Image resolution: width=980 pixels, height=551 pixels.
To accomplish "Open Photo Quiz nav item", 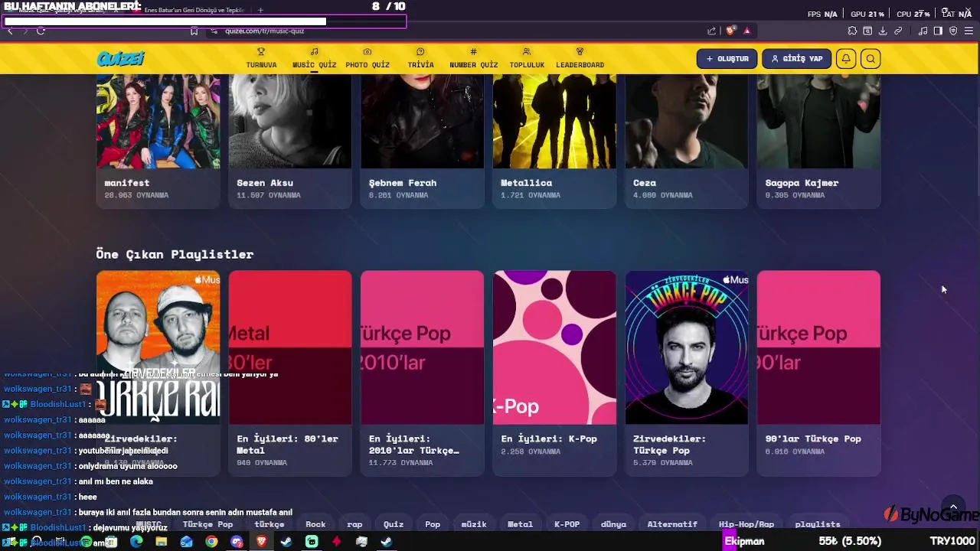I will point(367,59).
